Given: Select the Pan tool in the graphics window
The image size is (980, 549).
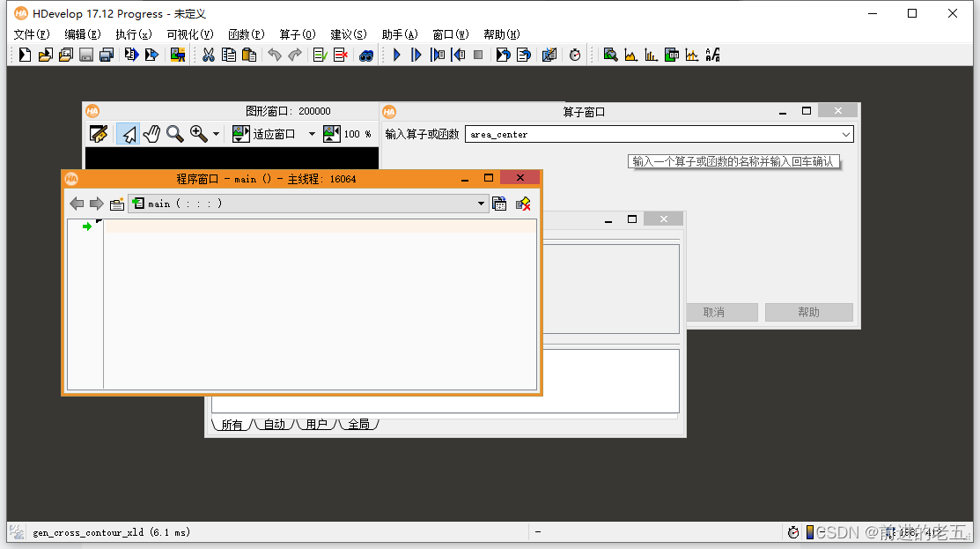Looking at the screenshot, I should (x=151, y=134).
